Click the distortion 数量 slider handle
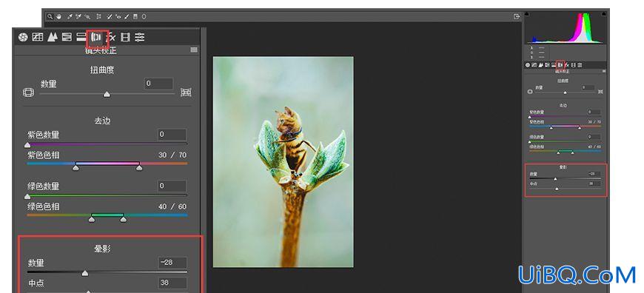 click(107, 95)
